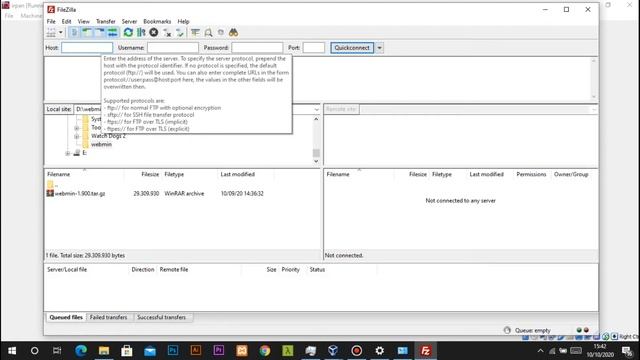
Task: Click the binoculars file search icon
Action: (x=233, y=32)
